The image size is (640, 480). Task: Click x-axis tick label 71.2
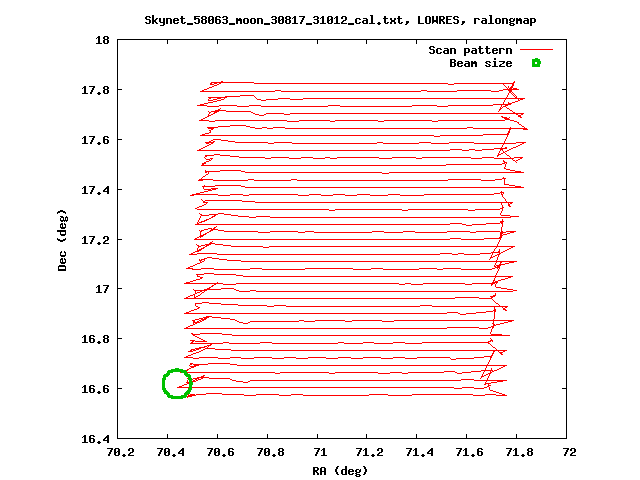369,452
